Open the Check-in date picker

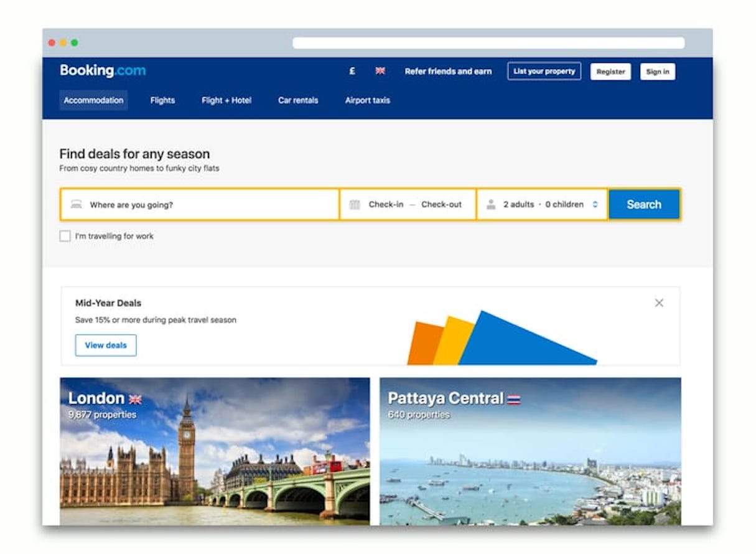pyautogui.click(x=386, y=204)
